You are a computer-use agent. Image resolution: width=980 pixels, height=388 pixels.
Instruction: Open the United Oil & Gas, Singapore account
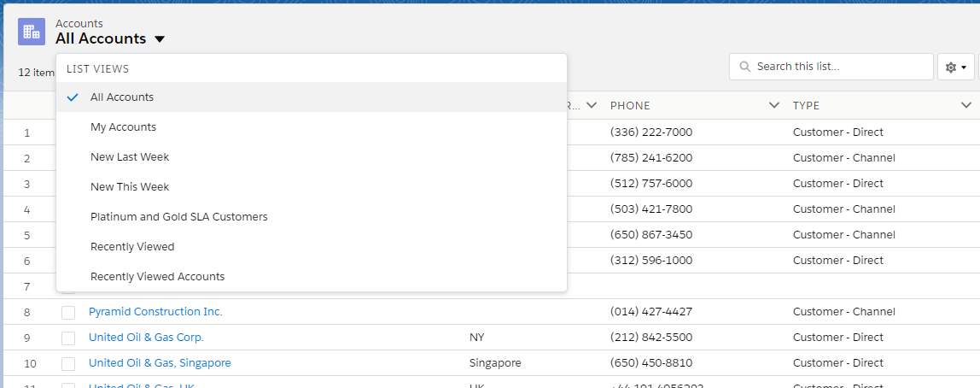pyautogui.click(x=160, y=363)
